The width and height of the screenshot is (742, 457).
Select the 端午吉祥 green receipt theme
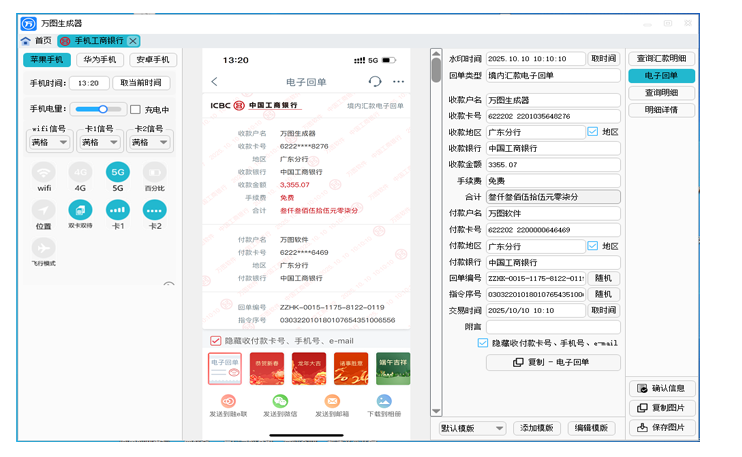[x=393, y=369]
